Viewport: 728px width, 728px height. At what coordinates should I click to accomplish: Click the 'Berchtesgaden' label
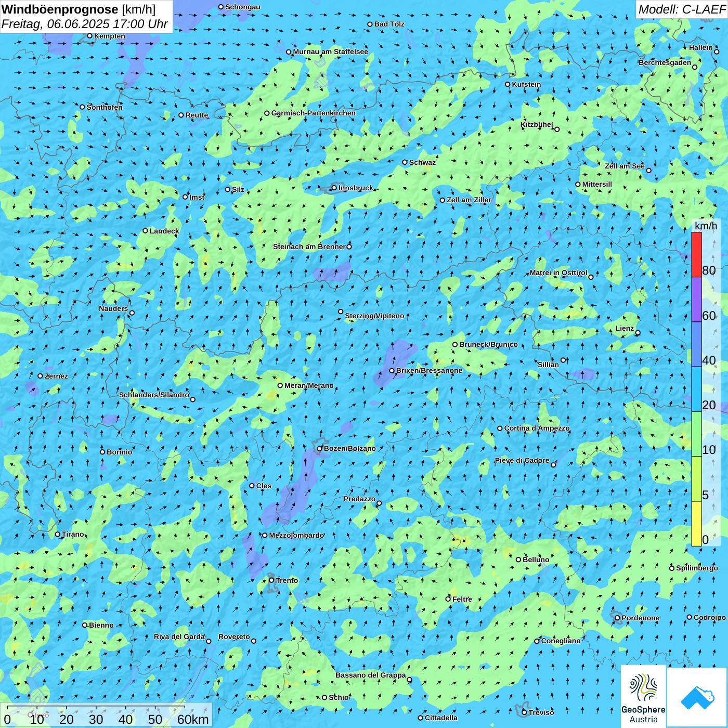pos(665,62)
